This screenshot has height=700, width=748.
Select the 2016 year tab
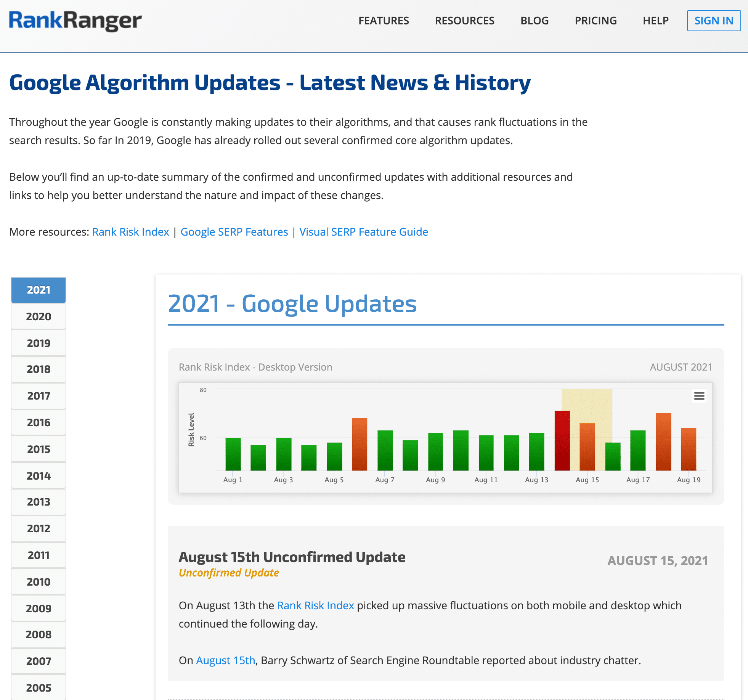click(x=39, y=422)
